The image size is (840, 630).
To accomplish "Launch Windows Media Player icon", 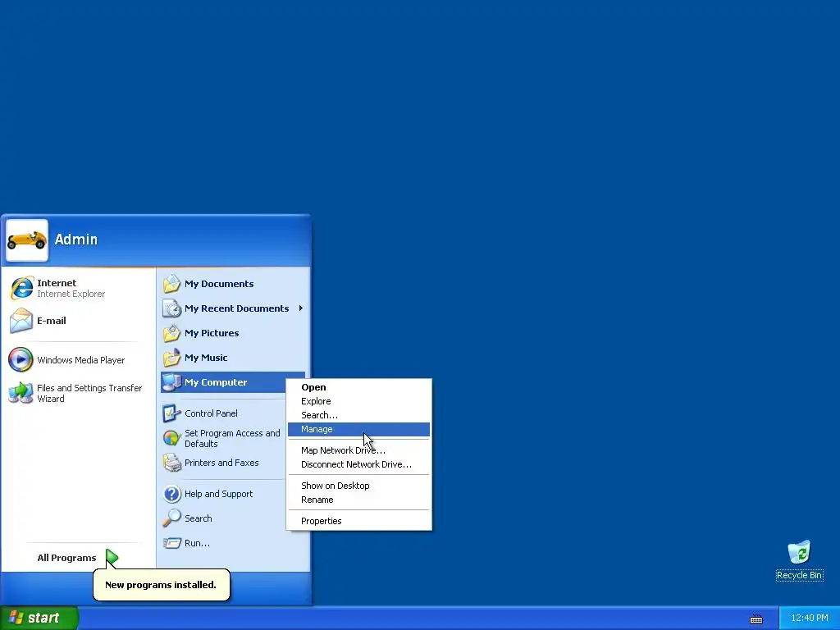I will coord(21,360).
